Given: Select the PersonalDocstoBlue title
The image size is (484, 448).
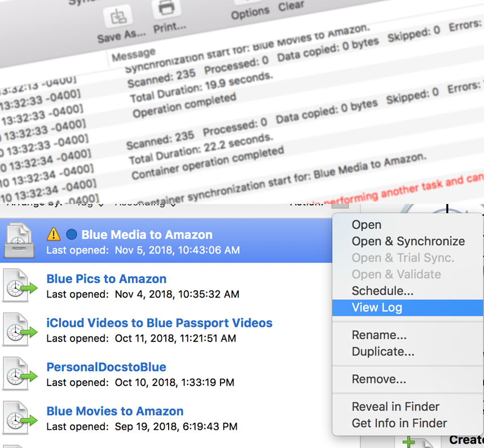Looking at the screenshot, I should pyautogui.click(x=106, y=367).
